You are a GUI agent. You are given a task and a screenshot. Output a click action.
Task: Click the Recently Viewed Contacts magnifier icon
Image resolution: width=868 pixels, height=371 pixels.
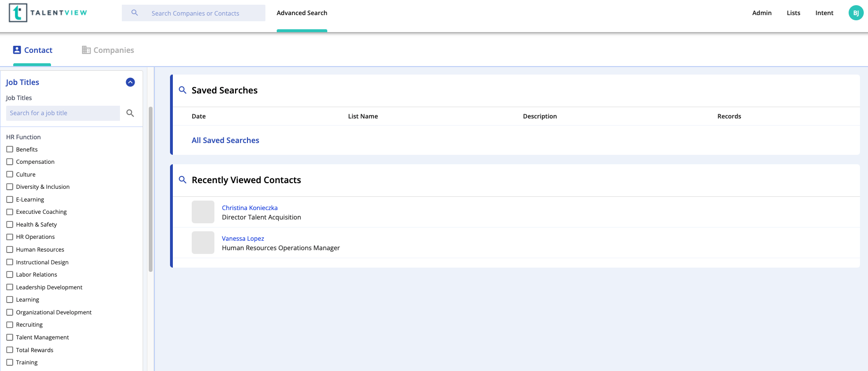pos(182,179)
